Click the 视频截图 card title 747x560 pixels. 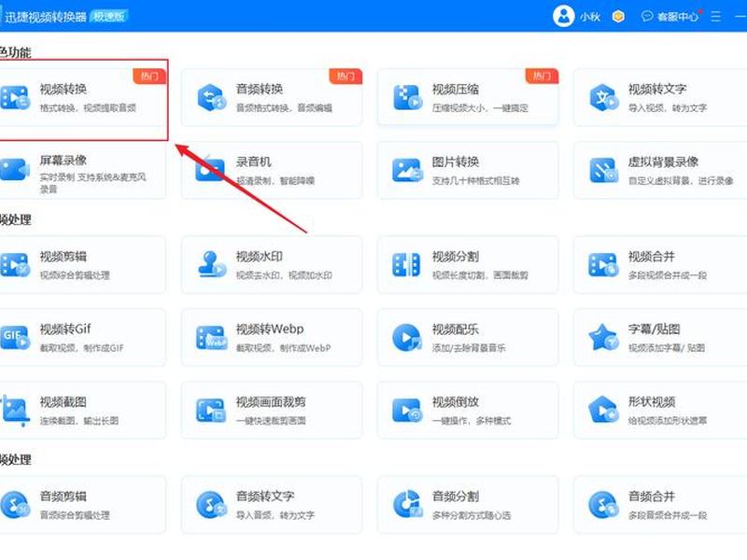coord(63,402)
